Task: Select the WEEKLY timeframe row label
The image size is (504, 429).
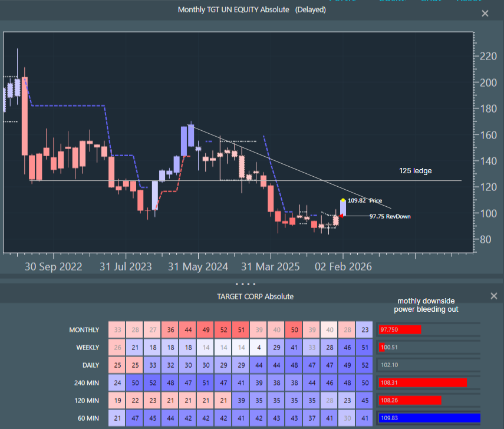Action: pyautogui.click(x=87, y=348)
